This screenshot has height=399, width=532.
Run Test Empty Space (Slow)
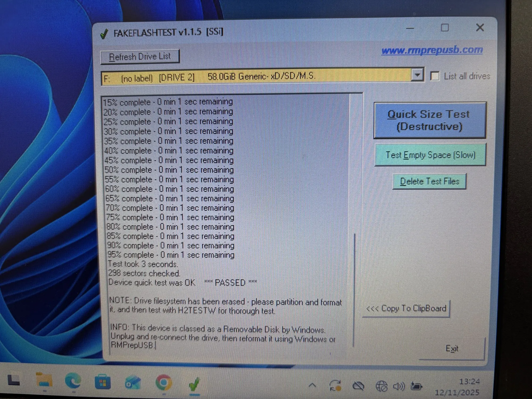click(430, 155)
